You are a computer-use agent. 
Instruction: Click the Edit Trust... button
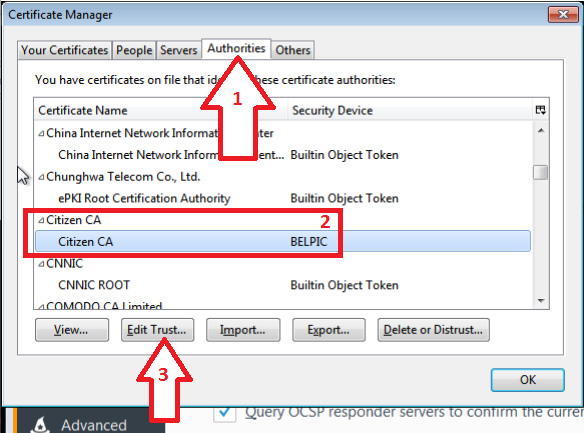157,330
